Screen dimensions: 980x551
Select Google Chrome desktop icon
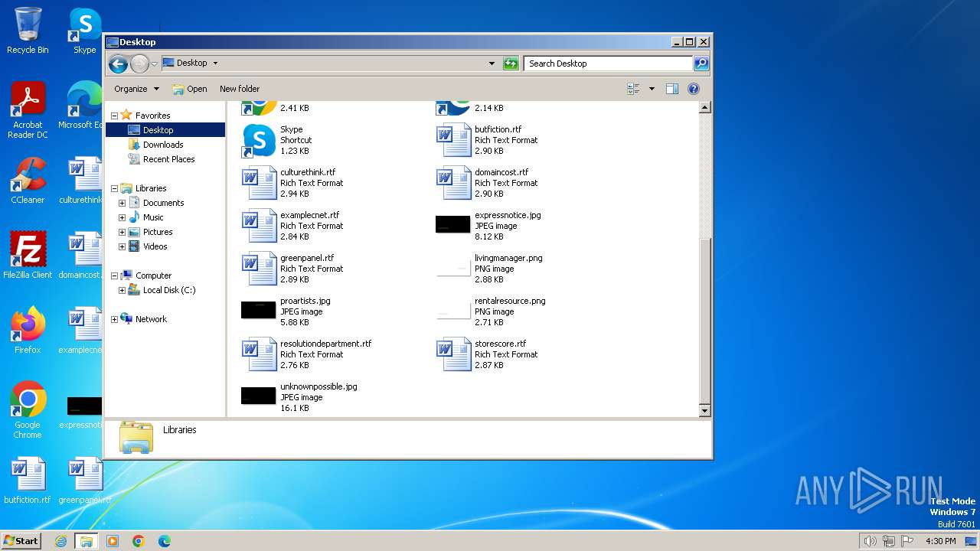pyautogui.click(x=28, y=409)
